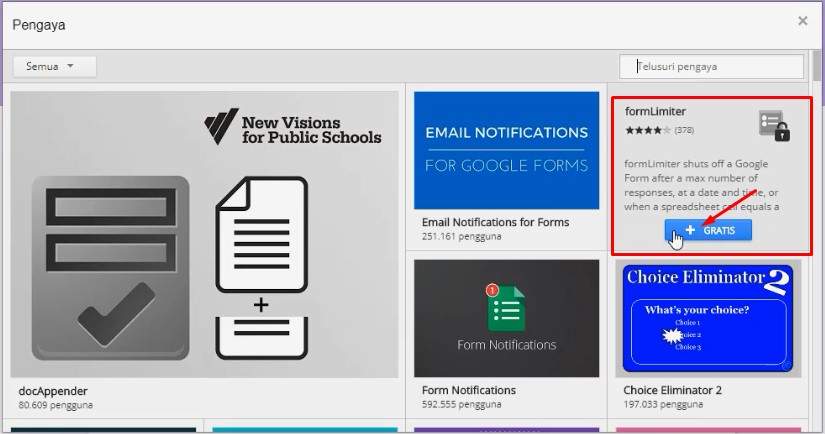The height and width of the screenshot is (434, 825).
Task: Open the Form Notifications thumbnail
Action: 506,318
